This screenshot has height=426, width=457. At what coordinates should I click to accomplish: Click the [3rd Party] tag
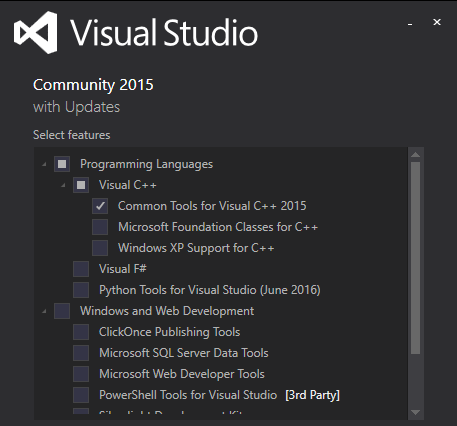313,395
